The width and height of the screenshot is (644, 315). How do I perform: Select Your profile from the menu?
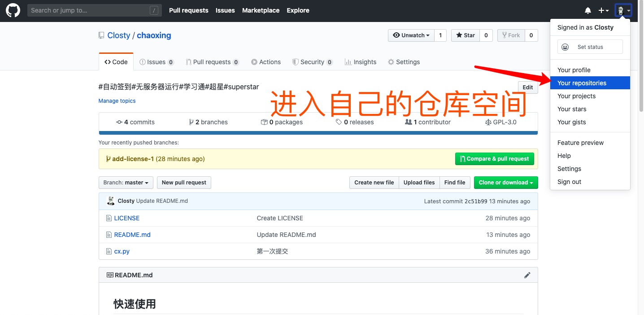tap(590, 70)
